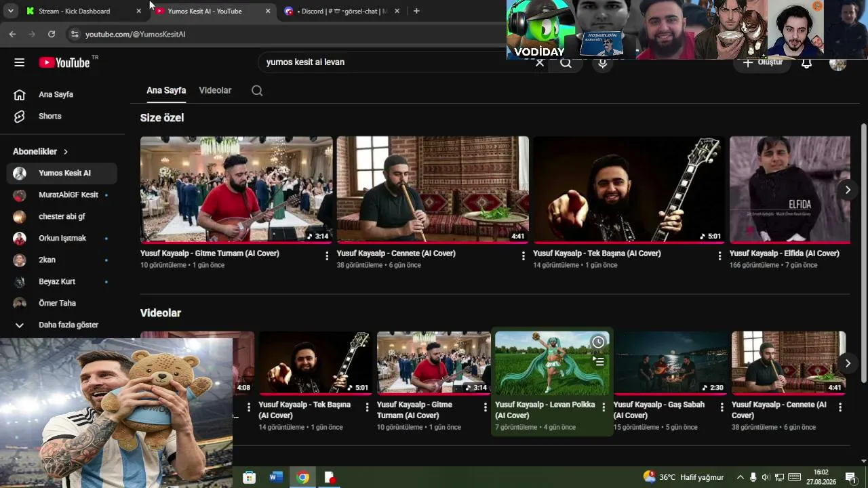Open MuratAbiGF Kesit subscription

click(62, 195)
